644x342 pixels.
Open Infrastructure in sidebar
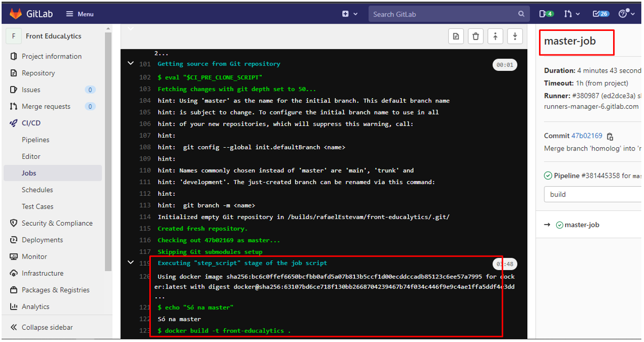pyautogui.click(x=43, y=273)
